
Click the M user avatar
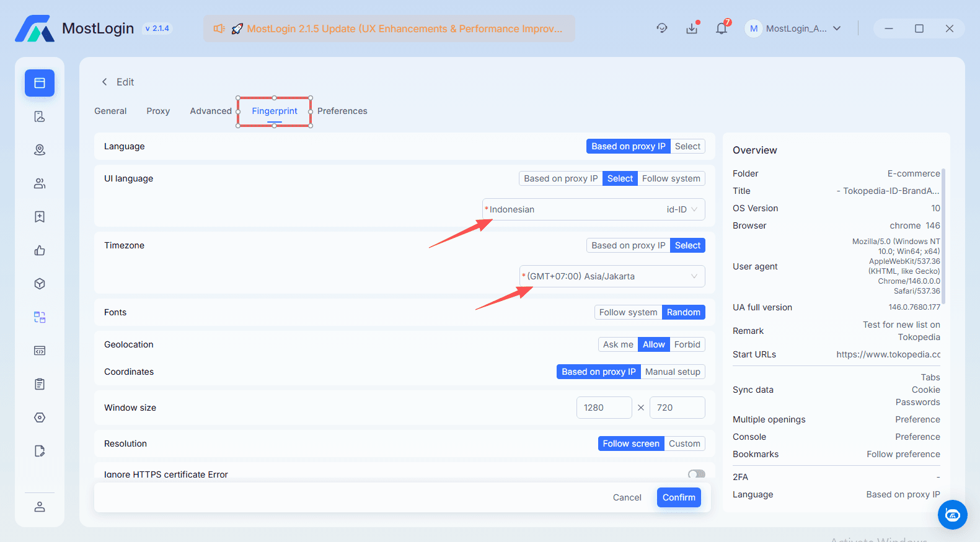coord(754,28)
